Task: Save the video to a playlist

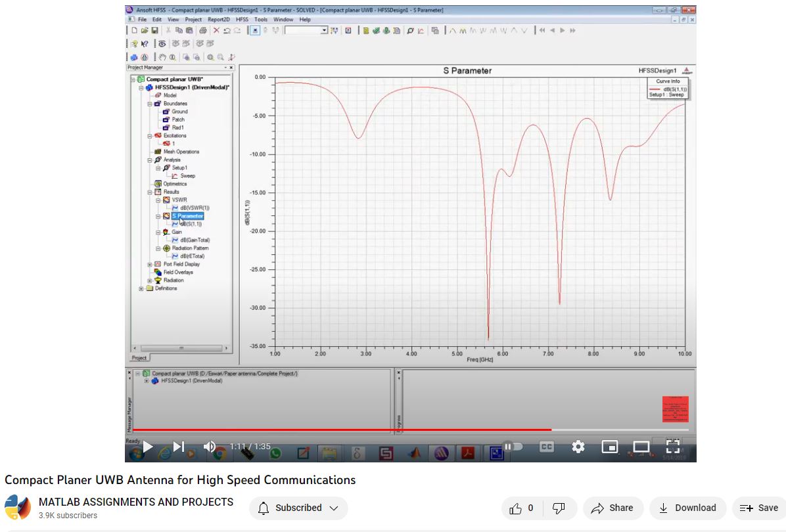Action: 759,508
